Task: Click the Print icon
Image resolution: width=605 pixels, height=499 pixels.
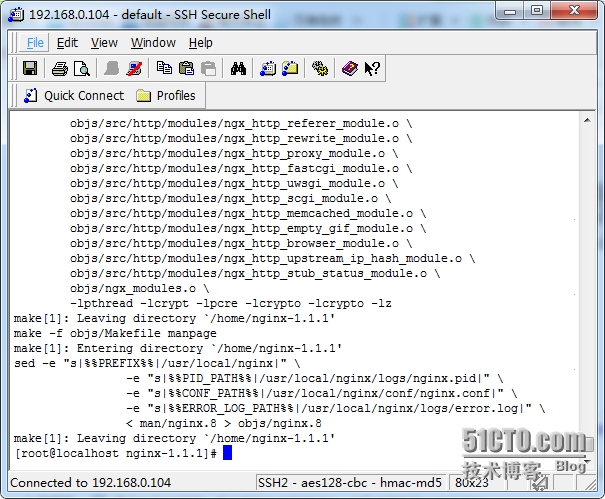Action: click(60, 69)
